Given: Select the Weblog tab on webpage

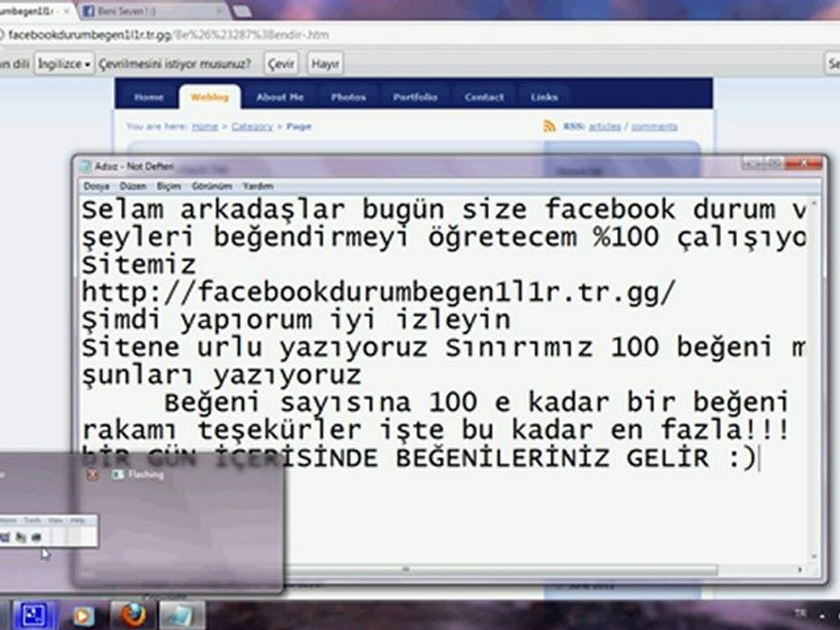Looking at the screenshot, I should [x=209, y=97].
